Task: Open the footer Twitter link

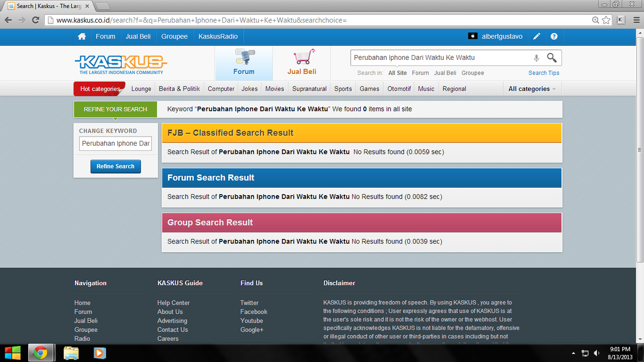Action: click(250, 303)
